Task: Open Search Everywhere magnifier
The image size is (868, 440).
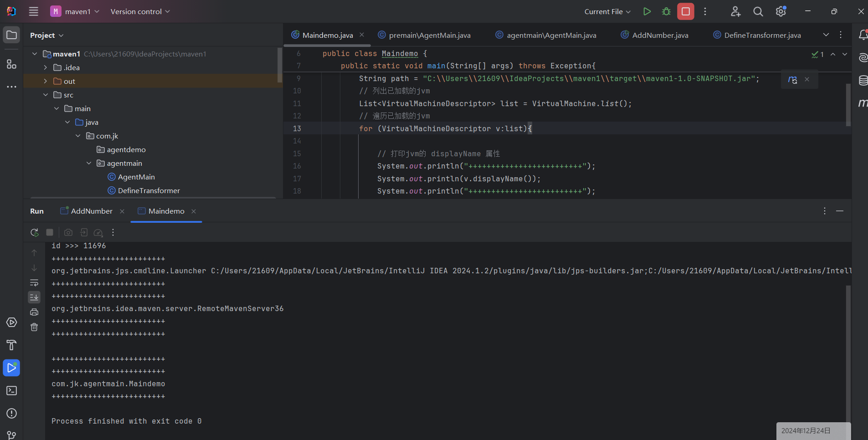Action: (758, 11)
